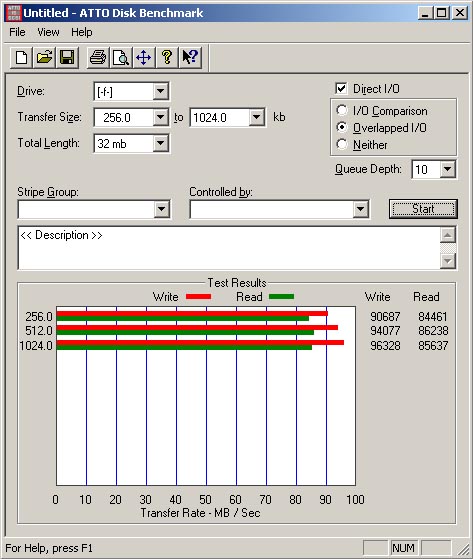Uncheck the Direct I/O checkbox
473x559 pixels.
(341, 88)
